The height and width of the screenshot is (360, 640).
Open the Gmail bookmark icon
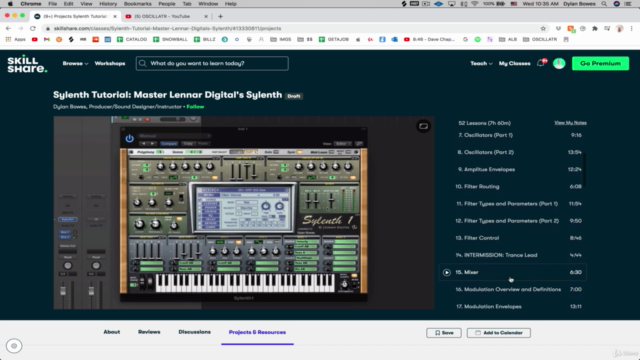pos(47,40)
